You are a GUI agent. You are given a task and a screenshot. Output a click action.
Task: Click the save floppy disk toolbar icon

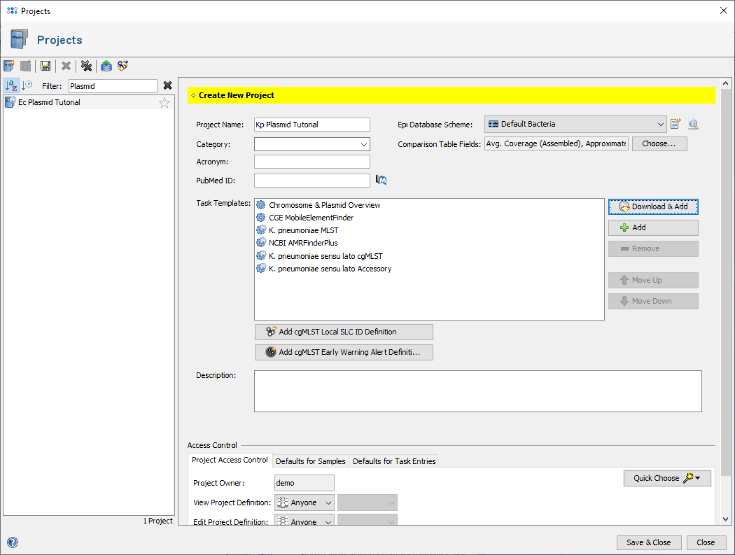point(45,66)
